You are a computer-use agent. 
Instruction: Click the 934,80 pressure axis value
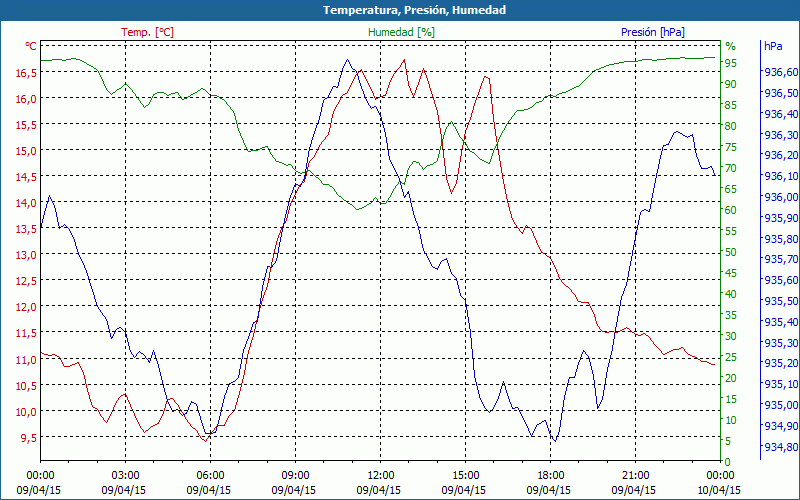coord(781,447)
